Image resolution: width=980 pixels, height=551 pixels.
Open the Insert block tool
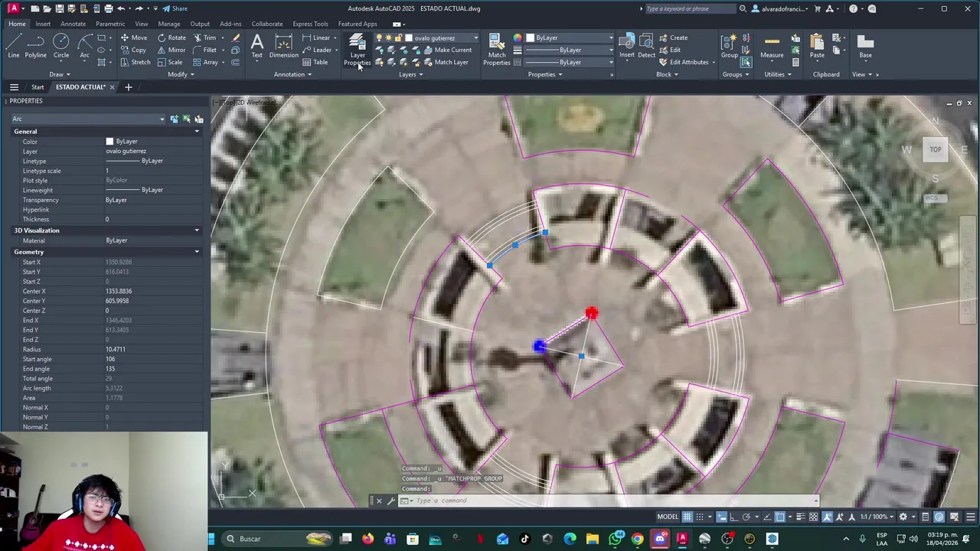[627, 46]
